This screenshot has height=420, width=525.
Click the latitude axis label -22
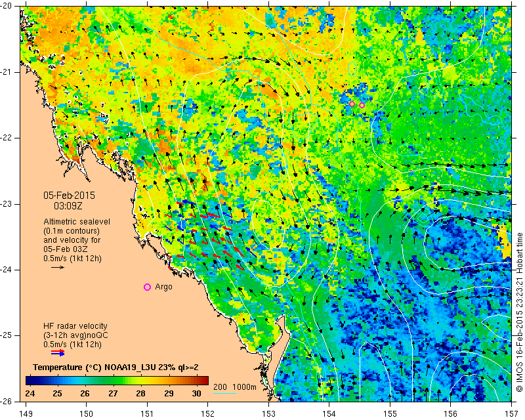(x=5, y=138)
